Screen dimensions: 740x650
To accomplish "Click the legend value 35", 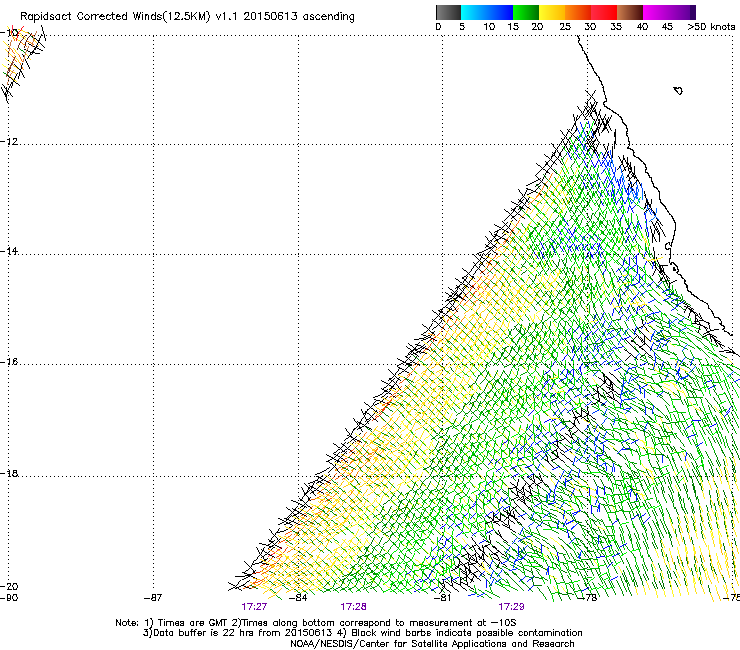I will (x=616, y=27).
